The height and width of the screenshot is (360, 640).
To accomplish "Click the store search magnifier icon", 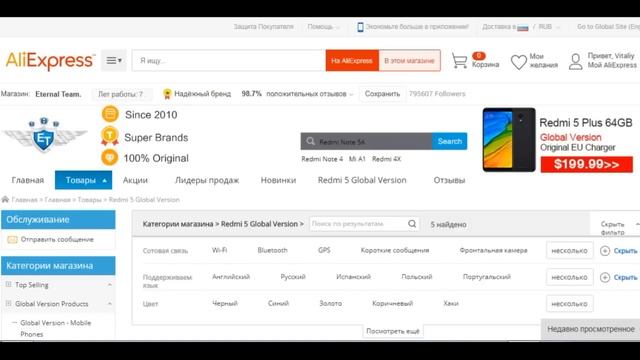I will pos(311,141).
